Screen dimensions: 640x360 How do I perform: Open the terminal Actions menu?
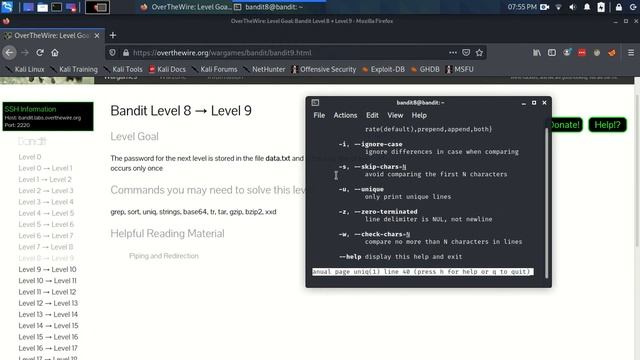pyautogui.click(x=345, y=116)
